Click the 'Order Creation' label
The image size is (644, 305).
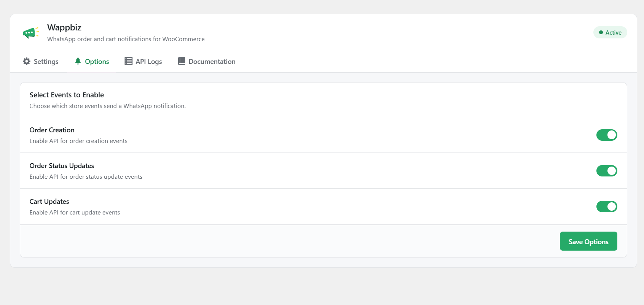coord(52,130)
